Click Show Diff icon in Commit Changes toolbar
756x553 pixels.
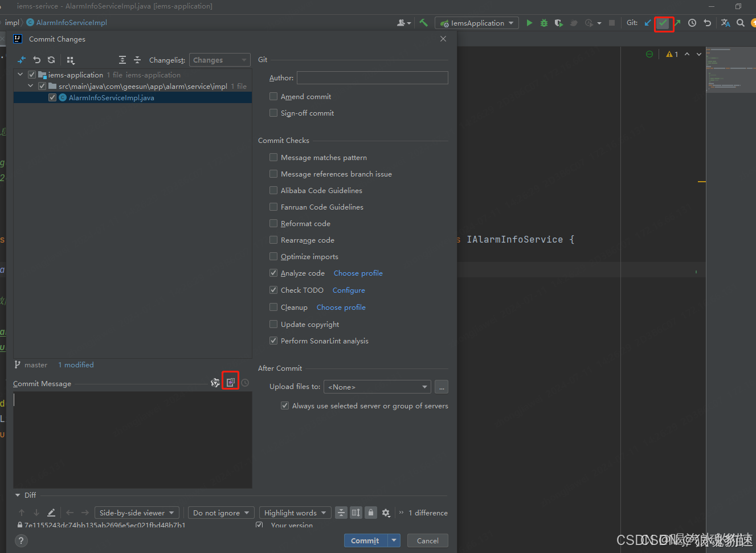tap(22, 60)
